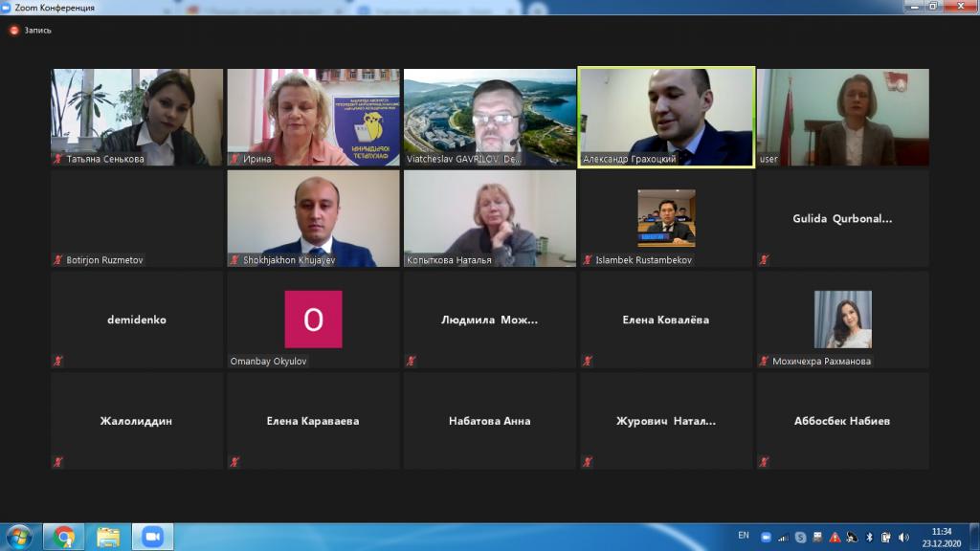980x551 pixels.
Task: Click the Zoom taskbar button
Action: pyautogui.click(x=150, y=537)
